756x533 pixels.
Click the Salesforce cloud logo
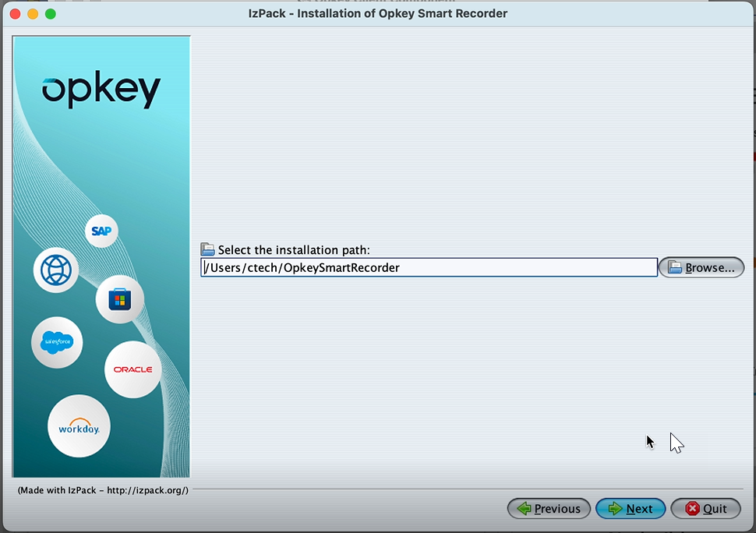click(x=57, y=342)
